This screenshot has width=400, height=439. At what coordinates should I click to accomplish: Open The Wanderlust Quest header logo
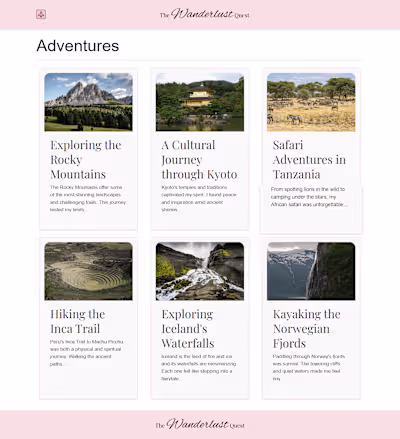point(205,14)
